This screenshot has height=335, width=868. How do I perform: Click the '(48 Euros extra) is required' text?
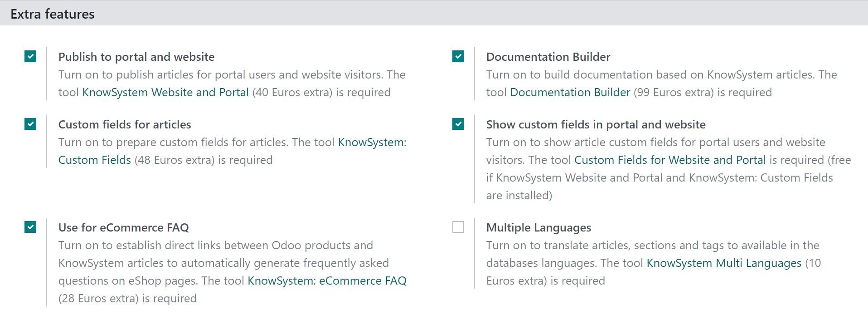point(204,160)
